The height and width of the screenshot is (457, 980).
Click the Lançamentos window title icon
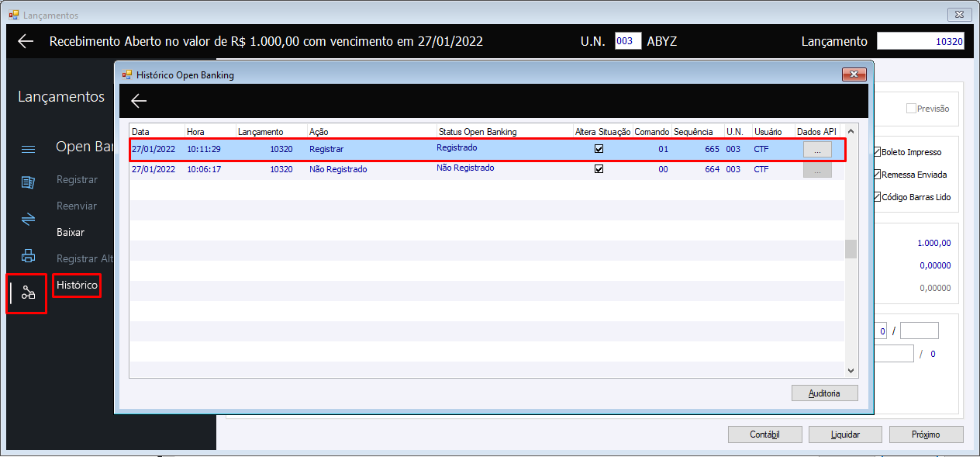point(13,15)
